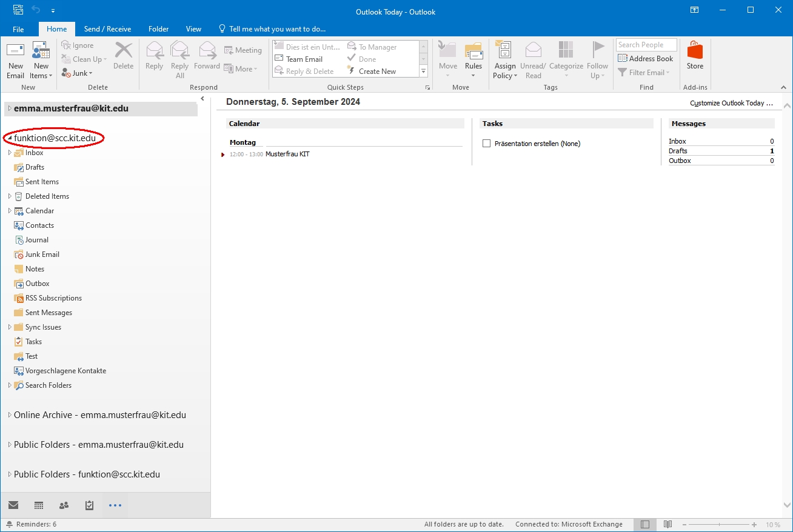Switch to the Send / Receive tab

click(x=107, y=29)
